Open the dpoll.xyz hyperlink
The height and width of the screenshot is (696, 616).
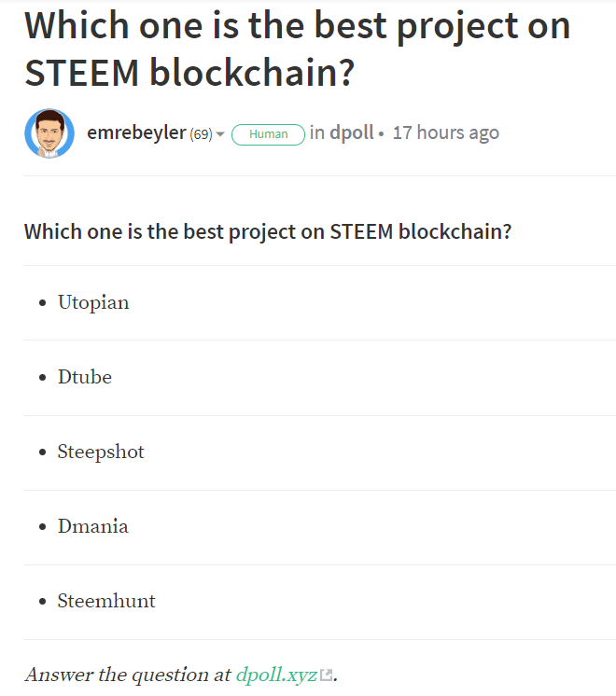tap(276, 675)
